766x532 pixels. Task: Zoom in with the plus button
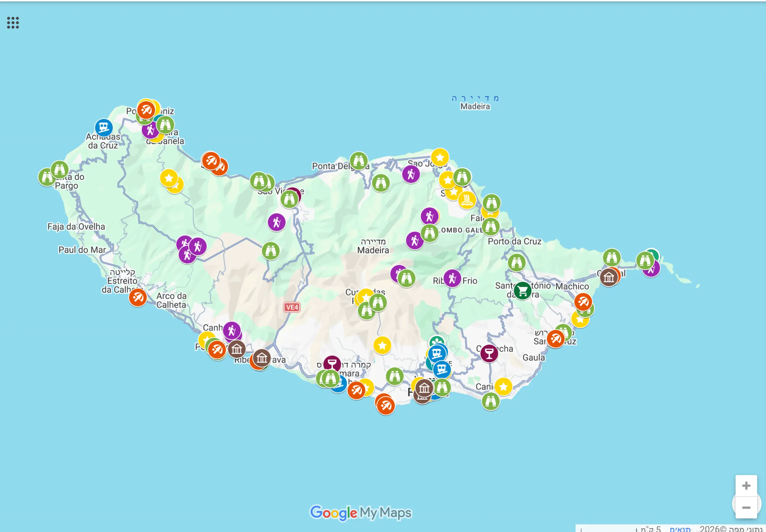(746, 485)
